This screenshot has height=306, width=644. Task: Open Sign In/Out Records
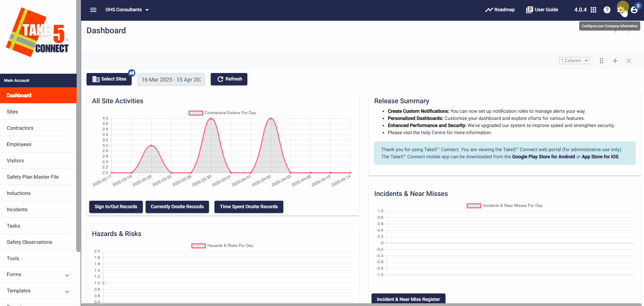pyautogui.click(x=116, y=207)
